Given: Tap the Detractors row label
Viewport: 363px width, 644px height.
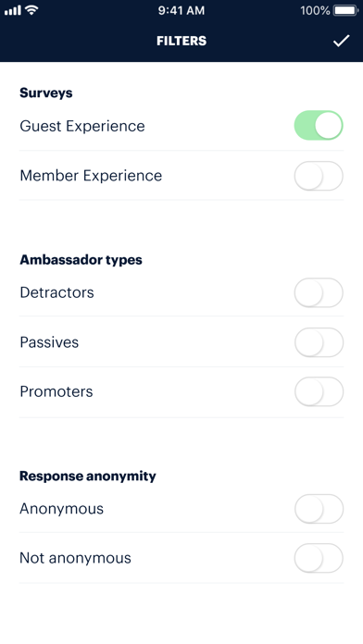Looking at the screenshot, I should click(x=56, y=292).
